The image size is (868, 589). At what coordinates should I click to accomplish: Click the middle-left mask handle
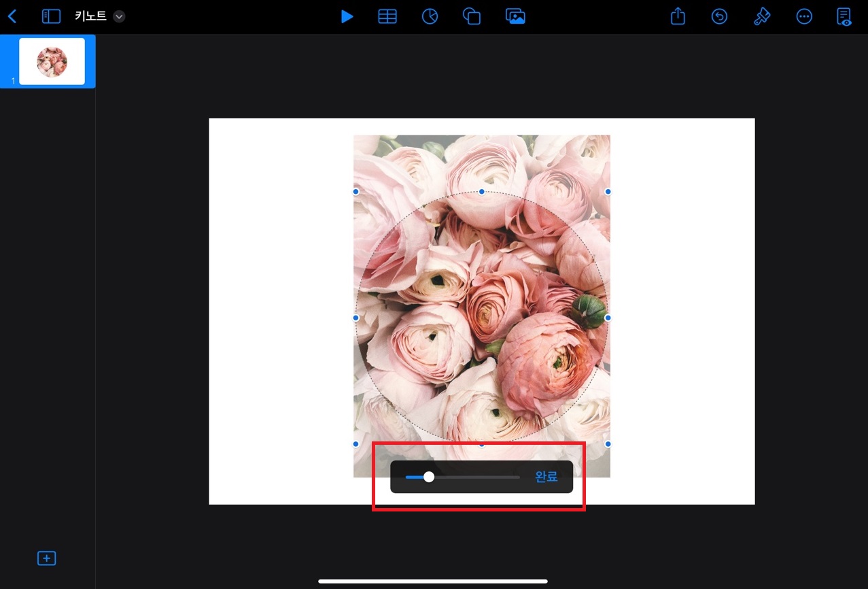[x=355, y=318]
